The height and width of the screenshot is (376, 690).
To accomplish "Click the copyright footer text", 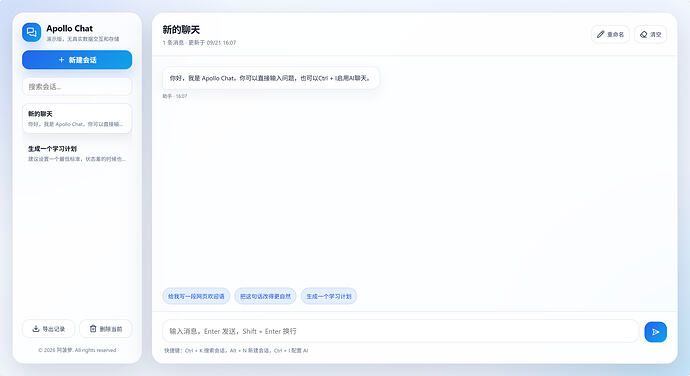I will pos(77,350).
